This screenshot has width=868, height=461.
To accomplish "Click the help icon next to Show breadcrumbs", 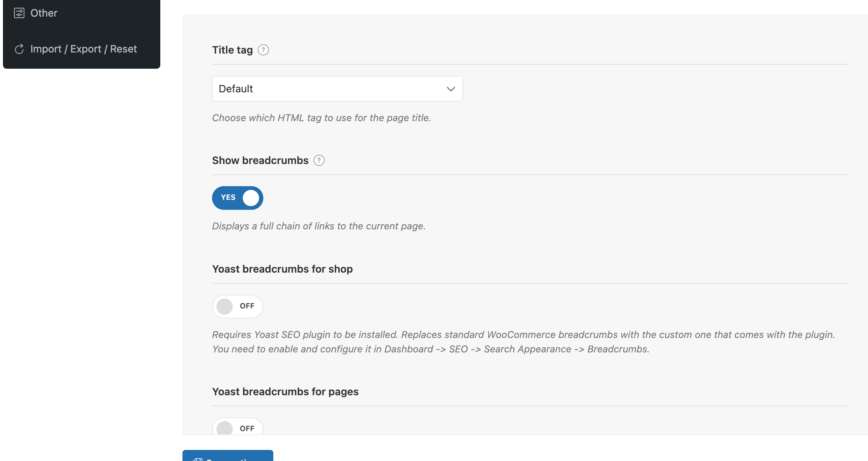I will (x=319, y=160).
